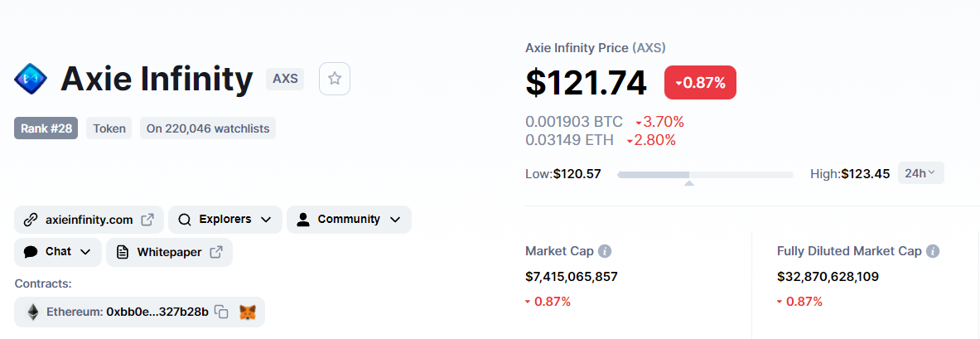
Task: Click the Whitepaper external link arrow
Action: [216, 252]
